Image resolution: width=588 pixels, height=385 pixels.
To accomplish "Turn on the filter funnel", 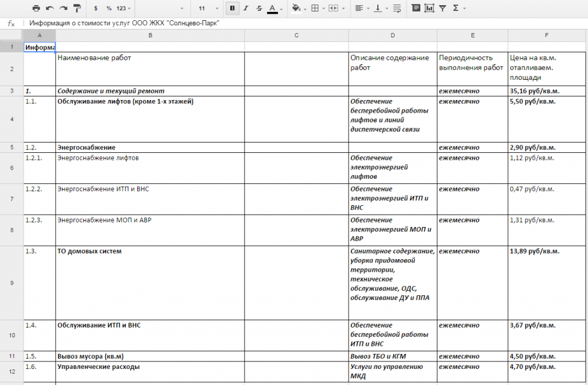I will pyautogui.click(x=443, y=8).
